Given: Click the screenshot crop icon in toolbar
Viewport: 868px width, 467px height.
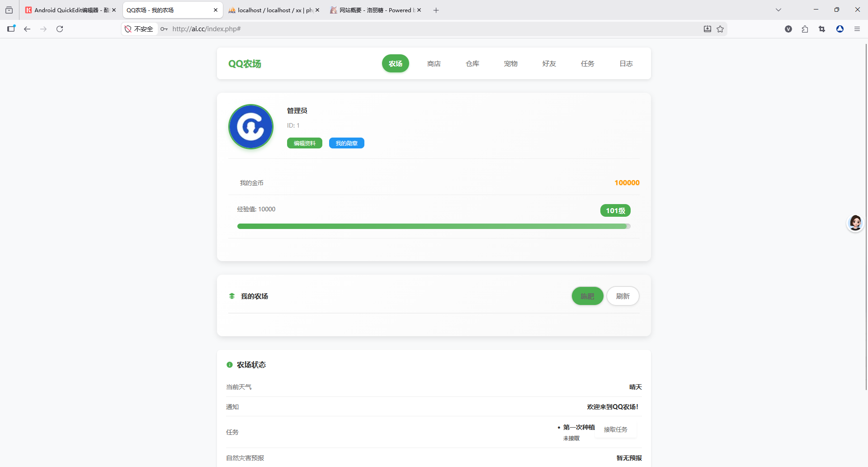Looking at the screenshot, I should point(822,29).
